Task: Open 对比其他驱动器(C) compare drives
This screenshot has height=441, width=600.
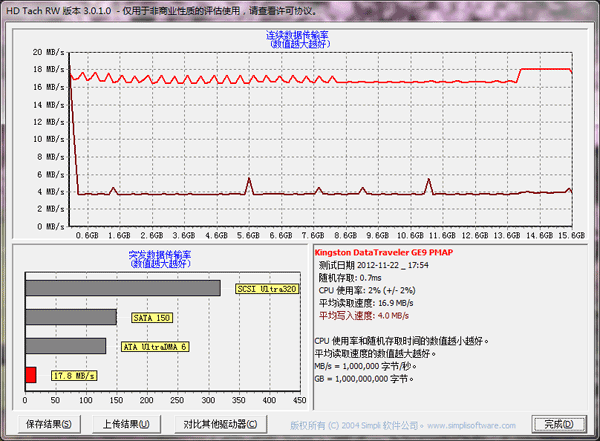Action: tap(217, 424)
